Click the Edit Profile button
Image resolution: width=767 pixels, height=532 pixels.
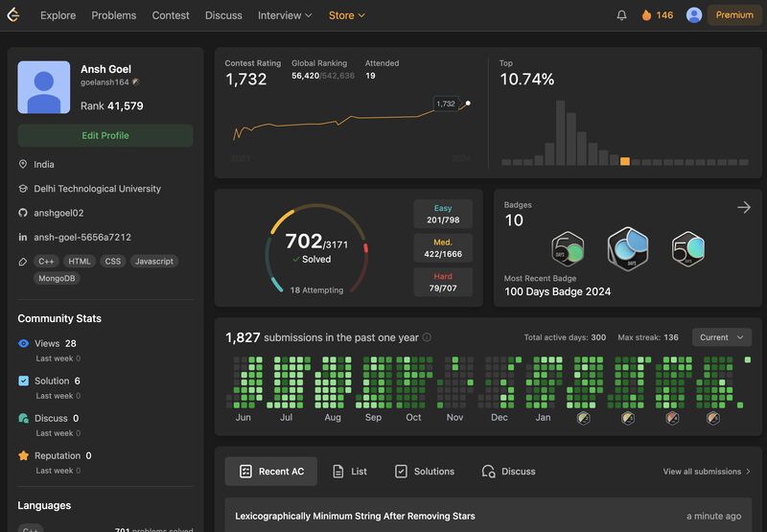105,135
